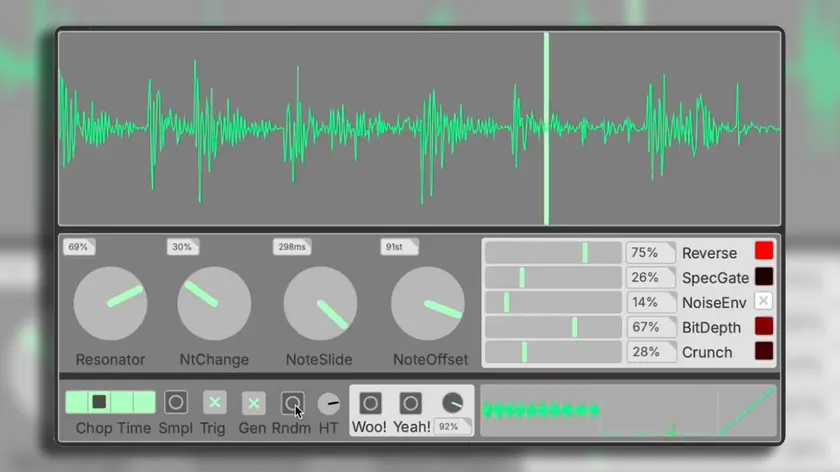The image size is (840, 472).
Task: Click the NoteOffset knob
Action: (x=428, y=303)
